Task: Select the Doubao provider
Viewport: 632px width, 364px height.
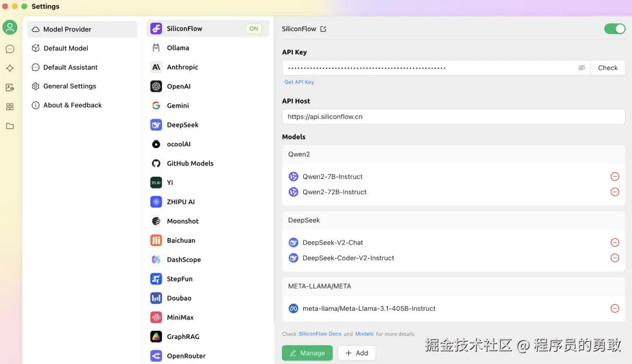Action: (207, 298)
